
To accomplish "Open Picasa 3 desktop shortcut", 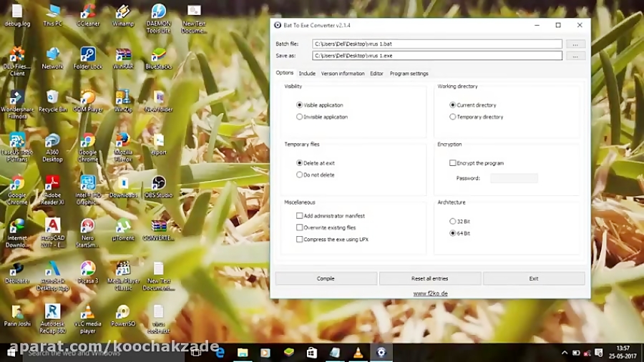I will (x=88, y=273).
